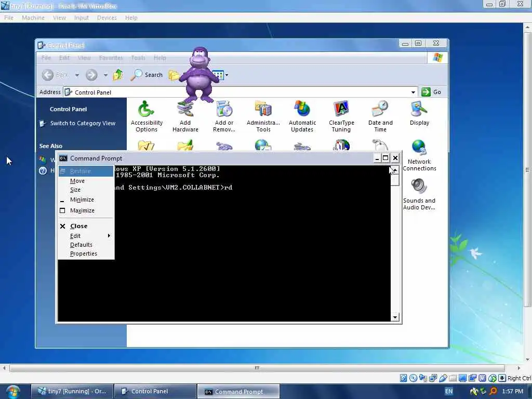Switch to Control Panel taskbar button
532x399 pixels.
[x=155, y=391]
